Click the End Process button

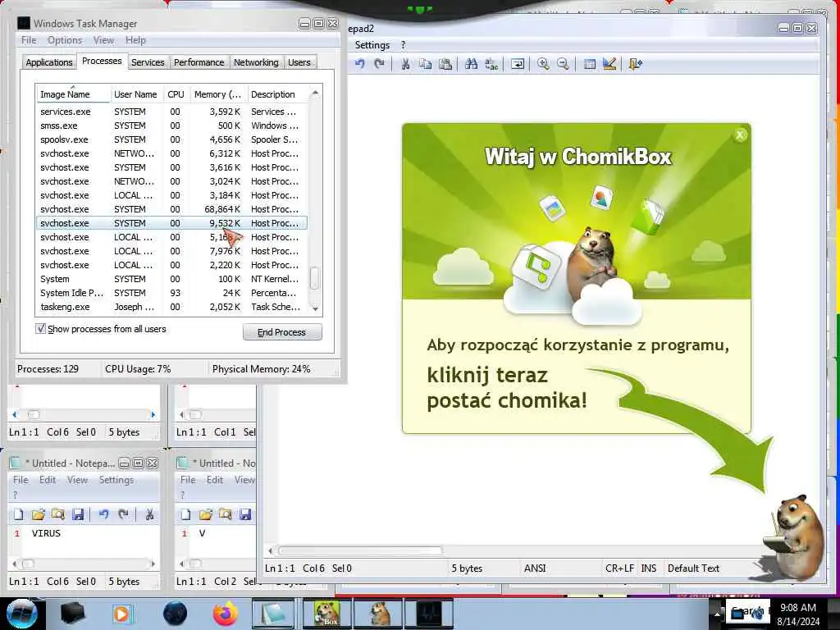tap(282, 332)
